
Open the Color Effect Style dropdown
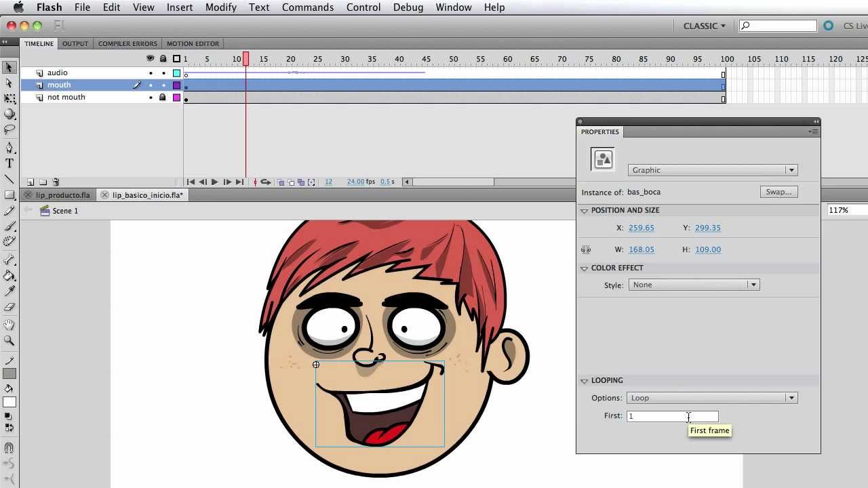694,285
